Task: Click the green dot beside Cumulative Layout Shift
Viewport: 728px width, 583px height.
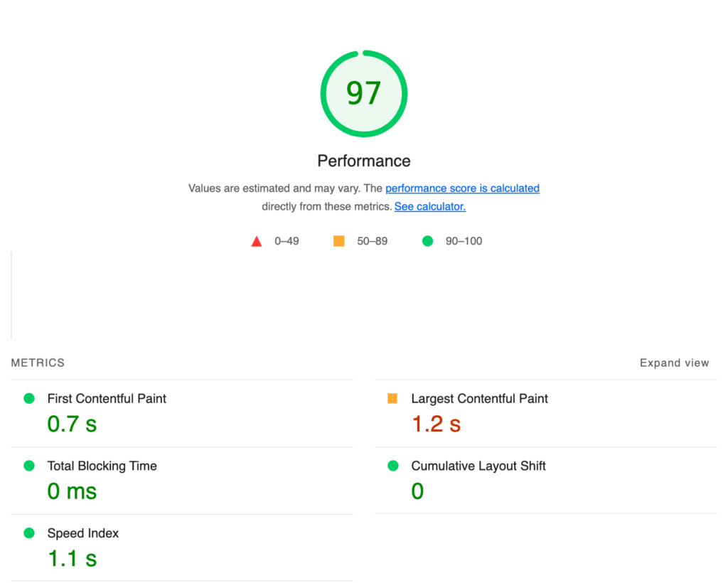Action: pyautogui.click(x=392, y=466)
